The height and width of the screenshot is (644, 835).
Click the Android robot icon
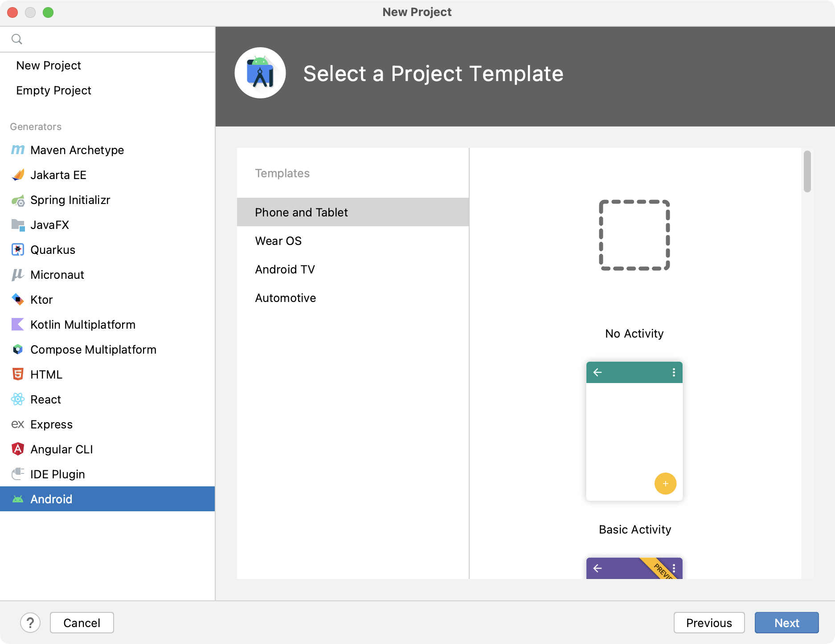coord(18,499)
